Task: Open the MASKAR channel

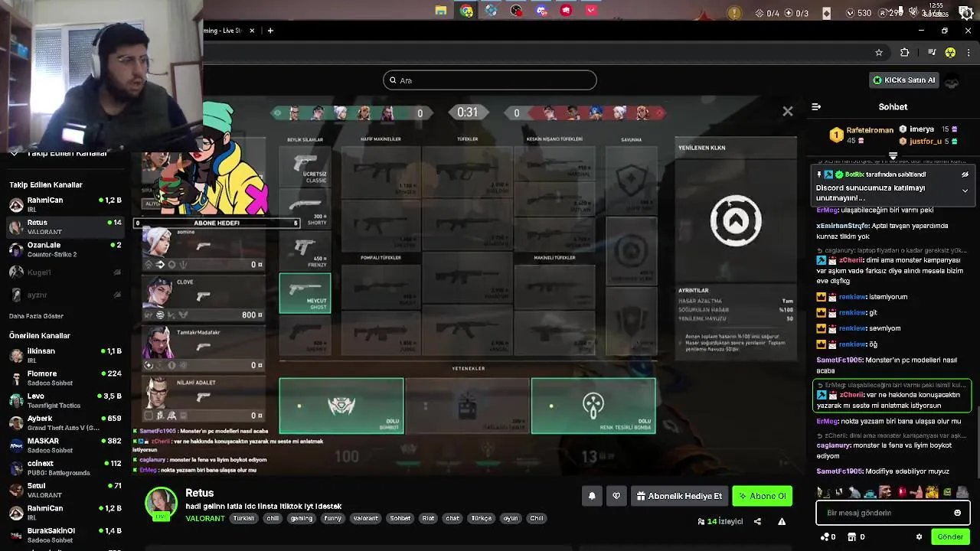Action: coord(65,445)
